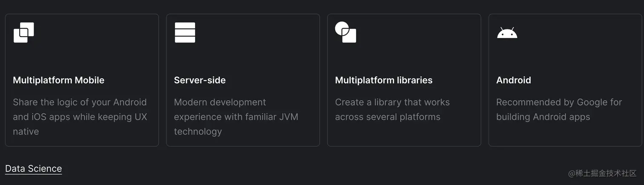Select the Multiplatform libraries card
Viewport: 644px width, 185px height.
[x=404, y=80]
